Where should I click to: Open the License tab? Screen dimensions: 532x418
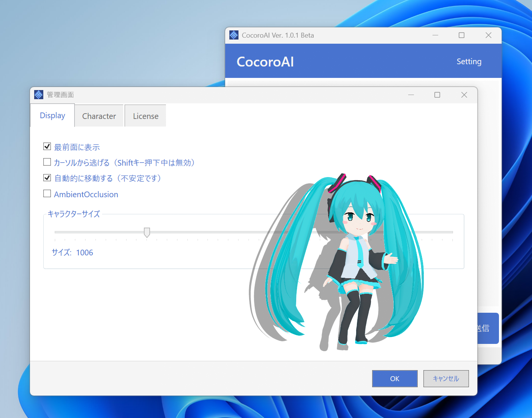145,116
